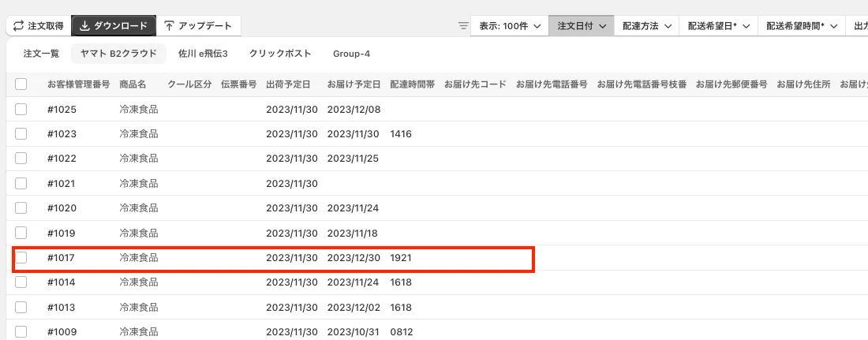Open the クリックポスト tab
The height and width of the screenshot is (340, 868).
tap(280, 54)
